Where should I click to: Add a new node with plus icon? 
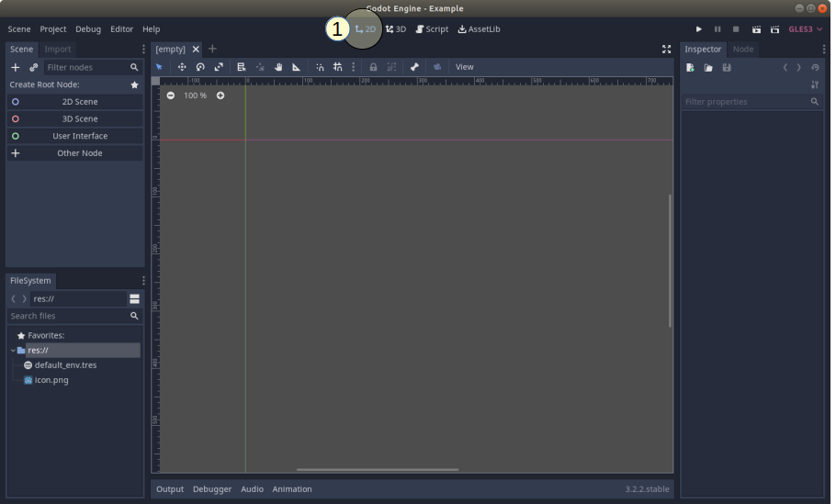[16, 67]
